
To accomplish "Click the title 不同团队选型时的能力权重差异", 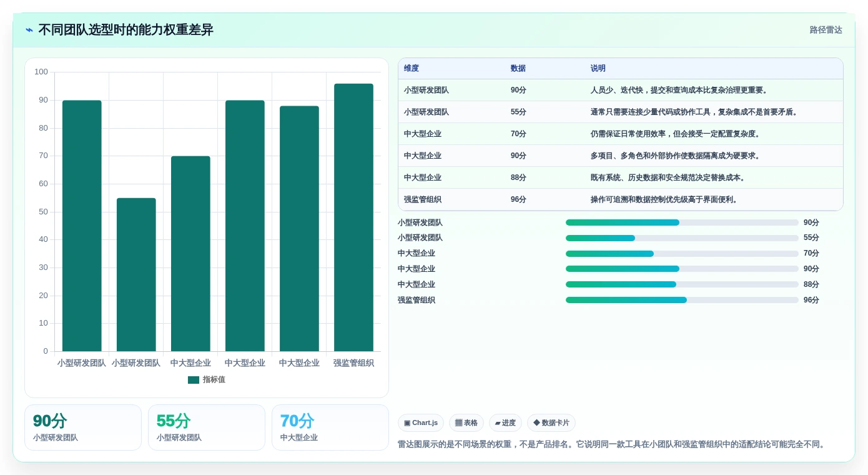I will click(126, 30).
